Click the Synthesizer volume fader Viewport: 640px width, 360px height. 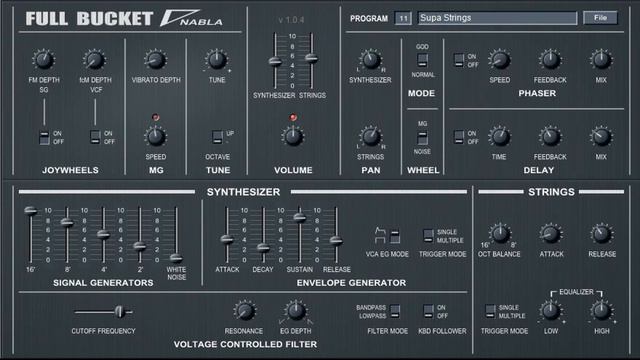pos(275,62)
